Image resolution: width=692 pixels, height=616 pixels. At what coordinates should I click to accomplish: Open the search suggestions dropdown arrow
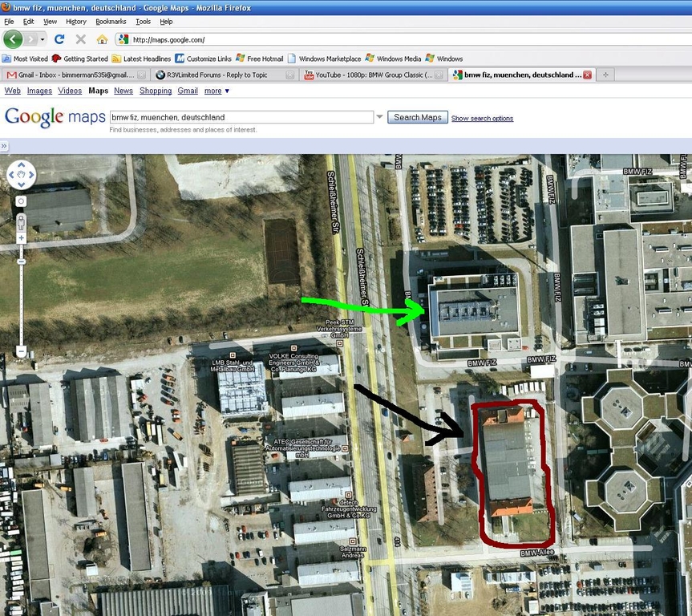pos(379,117)
